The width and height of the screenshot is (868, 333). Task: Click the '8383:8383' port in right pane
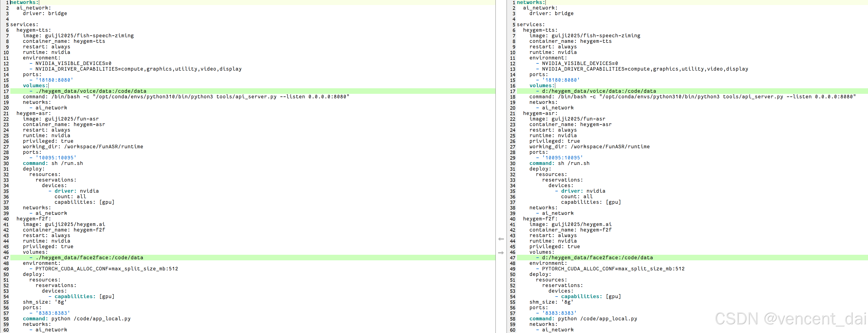tap(559, 313)
